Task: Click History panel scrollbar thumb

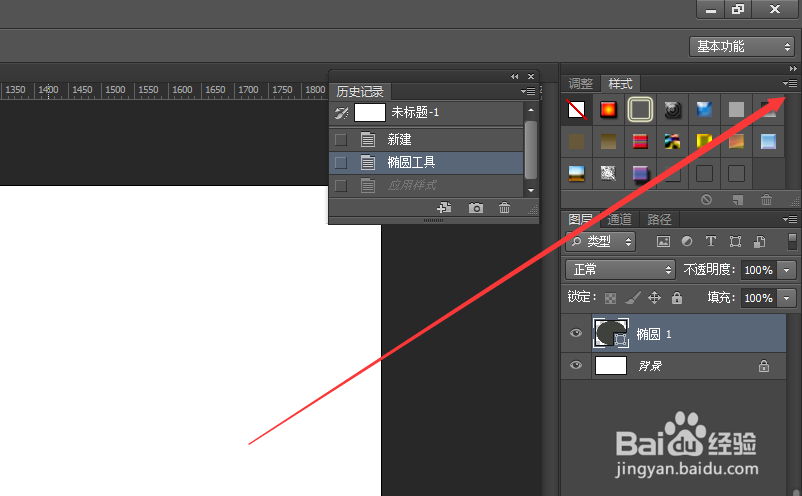Action: (x=531, y=149)
